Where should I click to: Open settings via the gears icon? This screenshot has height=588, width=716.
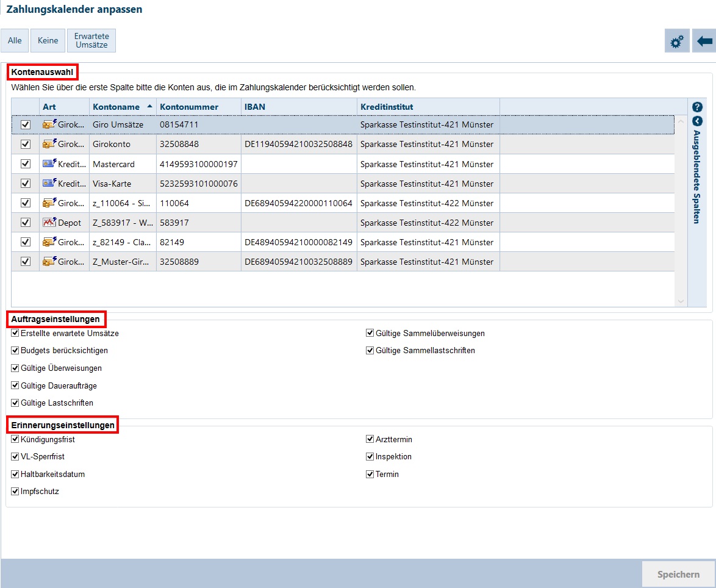pyautogui.click(x=677, y=41)
